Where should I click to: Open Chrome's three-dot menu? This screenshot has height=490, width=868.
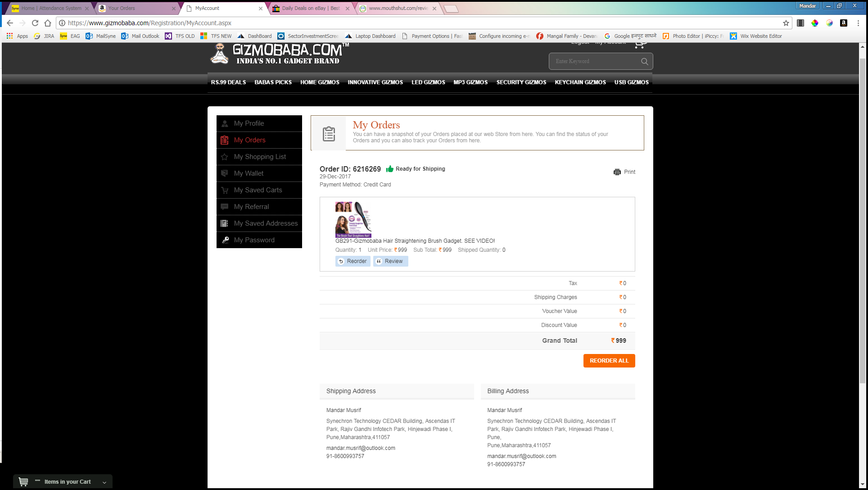[x=858, y=23]
